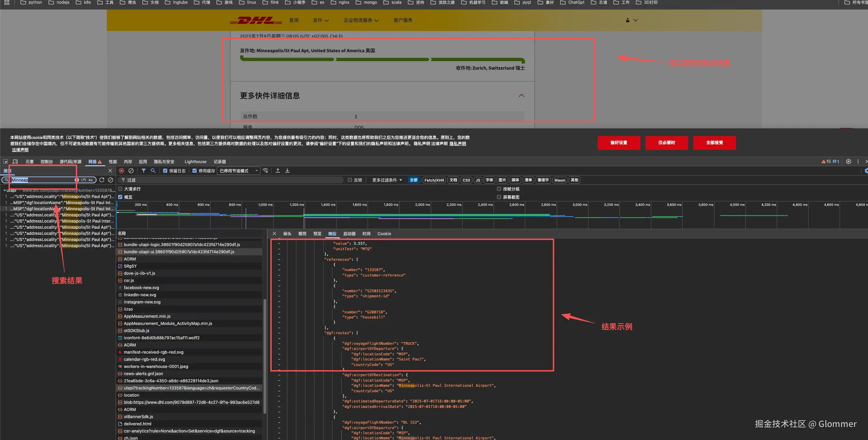Open DevTools settings gear icon
This screenshot has height=440, width=868.
(x=848, y=161)
